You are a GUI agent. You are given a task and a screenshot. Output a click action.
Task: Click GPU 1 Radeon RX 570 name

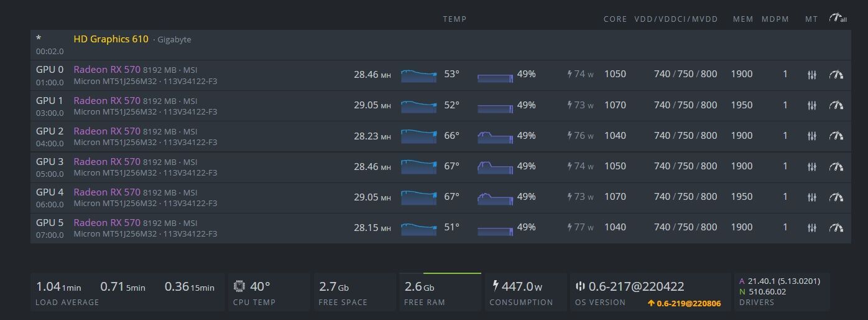pyautogui.click(x=107, y=100)
